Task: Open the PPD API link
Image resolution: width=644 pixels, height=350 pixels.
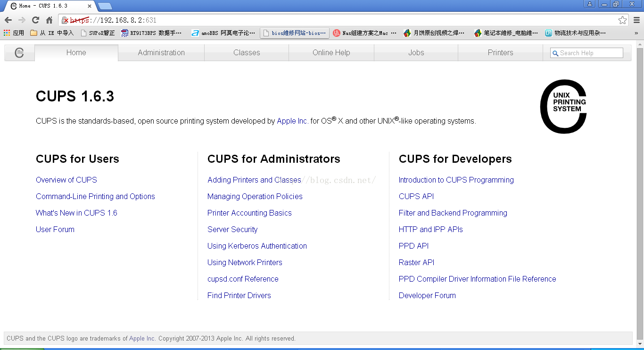Action: 413,246
